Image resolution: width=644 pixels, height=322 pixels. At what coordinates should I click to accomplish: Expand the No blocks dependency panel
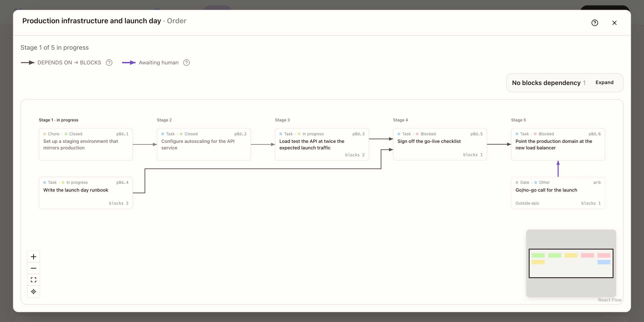(604, 83)
